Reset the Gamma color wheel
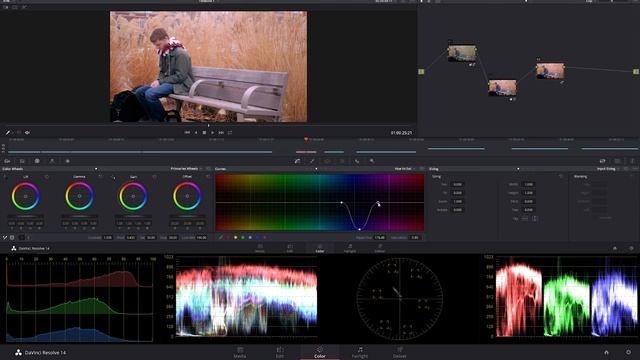 coord(100,176)
